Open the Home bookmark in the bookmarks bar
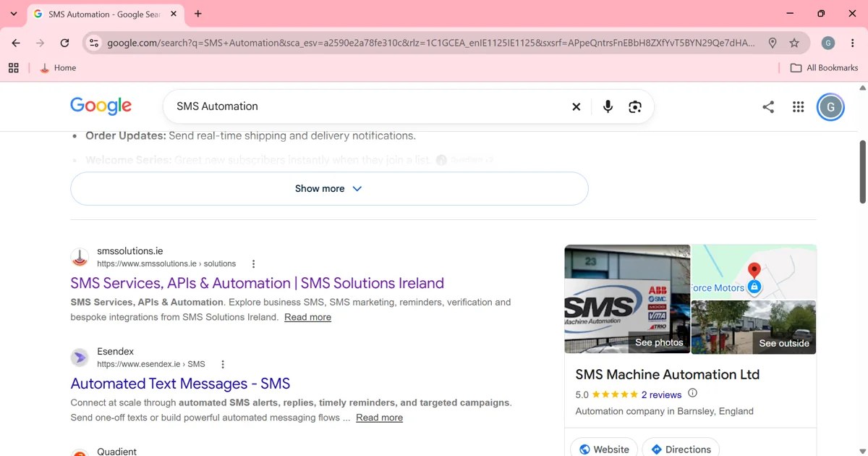Image resolution: width=868 pixels, height=456 pixels. click(58, 68)
